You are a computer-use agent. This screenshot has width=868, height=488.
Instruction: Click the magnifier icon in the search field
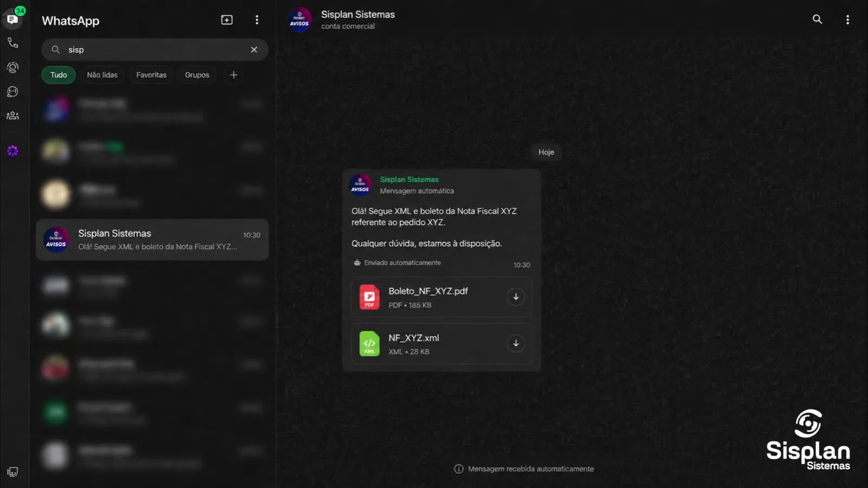click(55, 49)
